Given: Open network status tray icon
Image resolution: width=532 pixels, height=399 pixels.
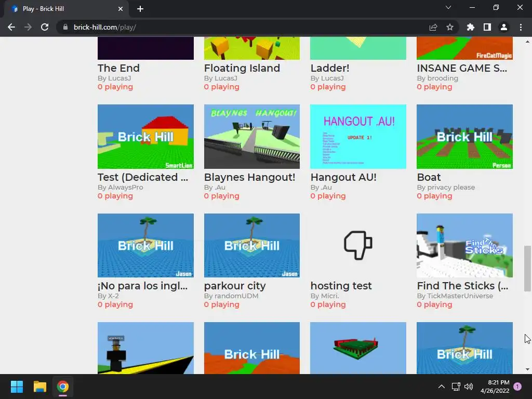Looking at the screenshot, I should click(x=456, y=387).
